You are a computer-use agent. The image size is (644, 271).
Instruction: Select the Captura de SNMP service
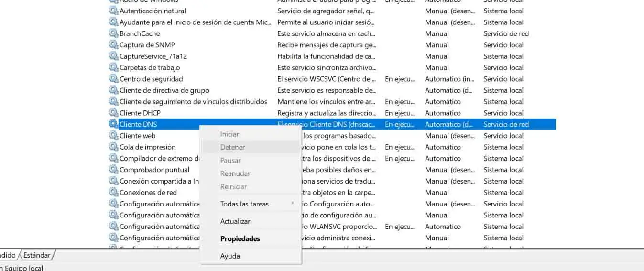[147, 45]
